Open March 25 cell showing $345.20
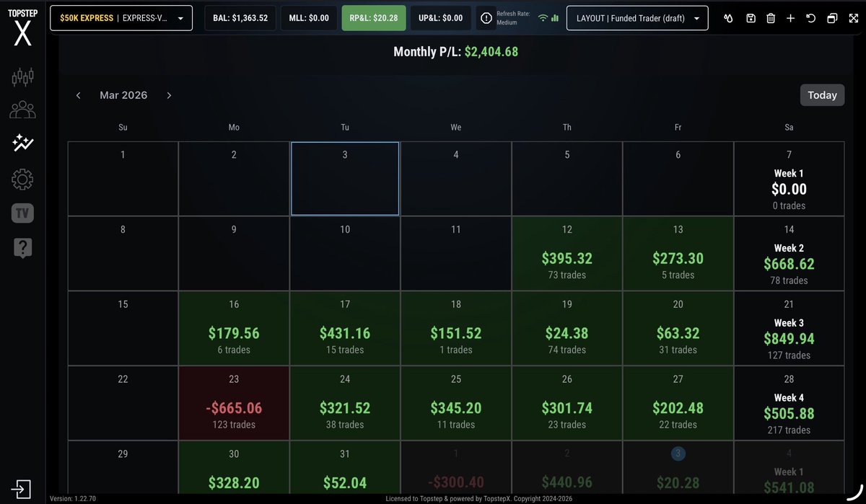This screenshot has height=504, width=866. point(456,404)
